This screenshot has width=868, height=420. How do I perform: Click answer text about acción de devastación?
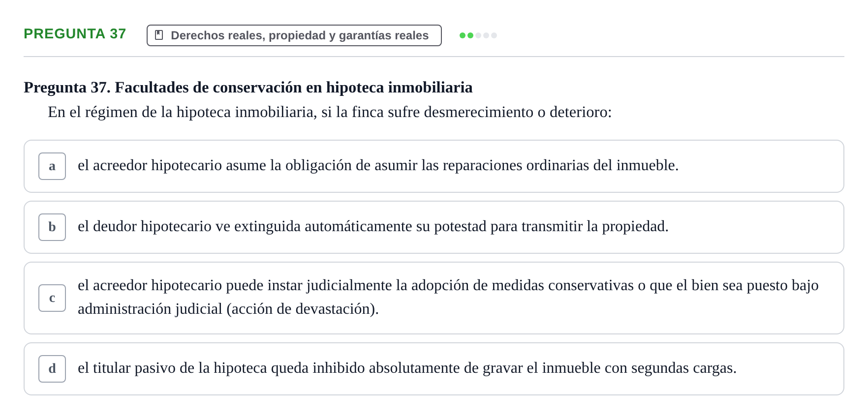pos(448,297)
